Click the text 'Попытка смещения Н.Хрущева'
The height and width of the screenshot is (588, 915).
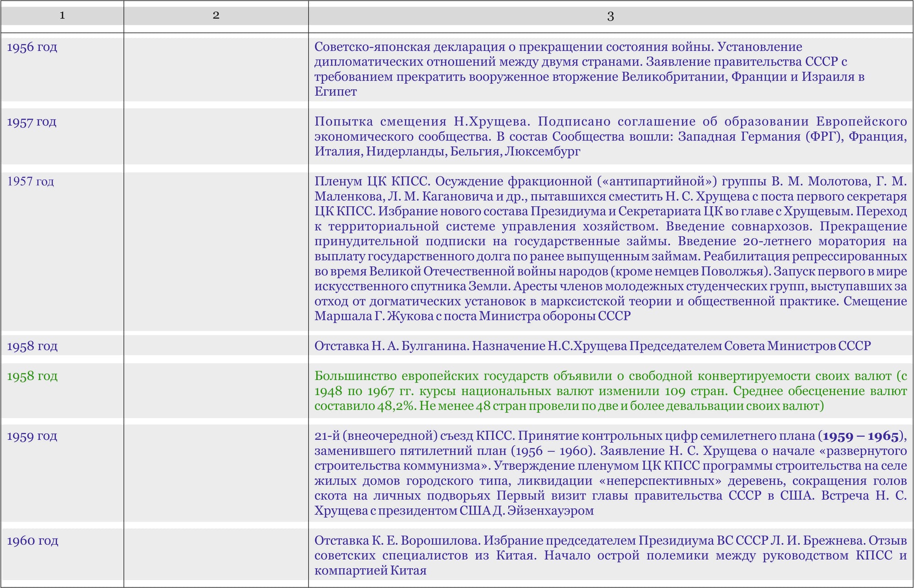422,121
